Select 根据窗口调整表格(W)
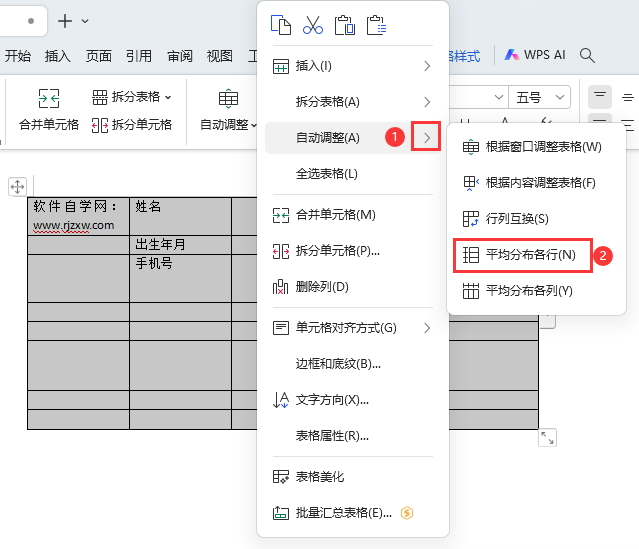This screenshot has width=639, height=549. coord(536,147)
